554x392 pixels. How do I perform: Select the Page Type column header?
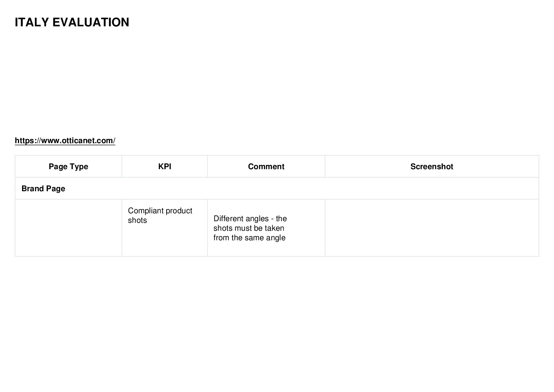[68, 167]
